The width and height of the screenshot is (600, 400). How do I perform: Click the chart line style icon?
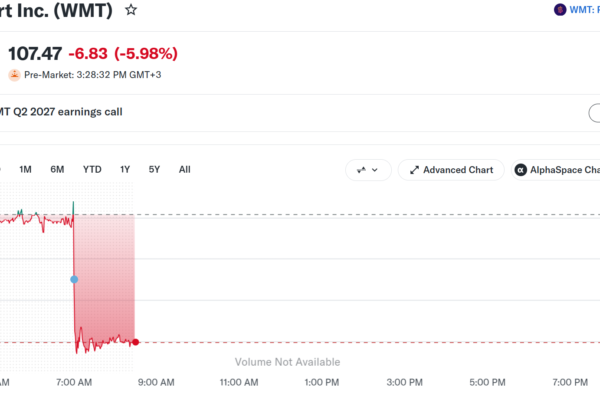(x=361, y=170)
